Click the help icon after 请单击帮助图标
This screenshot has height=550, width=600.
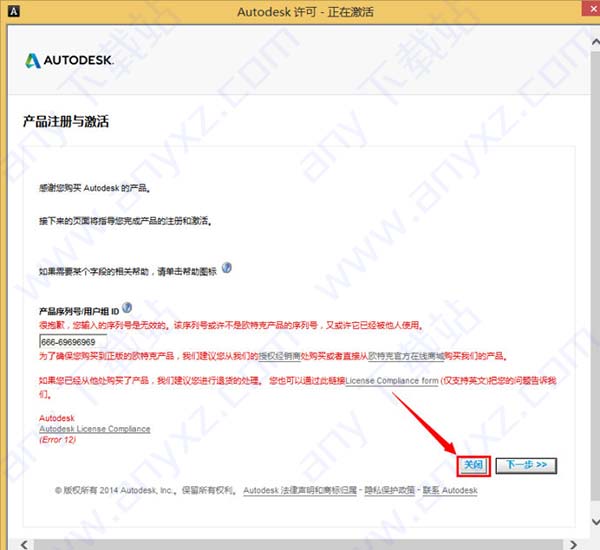point(227,268)
